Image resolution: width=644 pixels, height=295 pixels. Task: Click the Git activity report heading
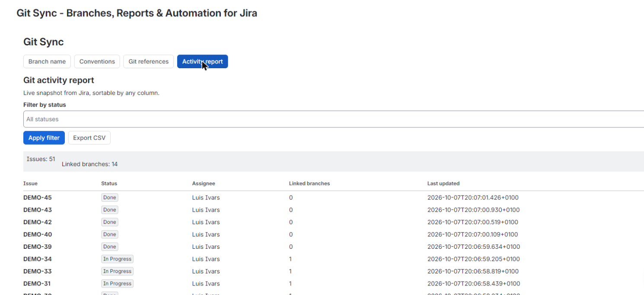[x=59, y=80]
